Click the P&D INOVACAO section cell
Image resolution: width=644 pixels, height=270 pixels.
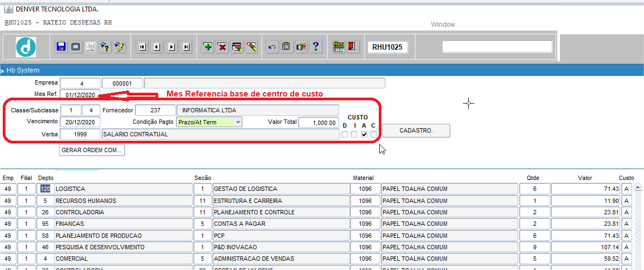pos(281,248)
